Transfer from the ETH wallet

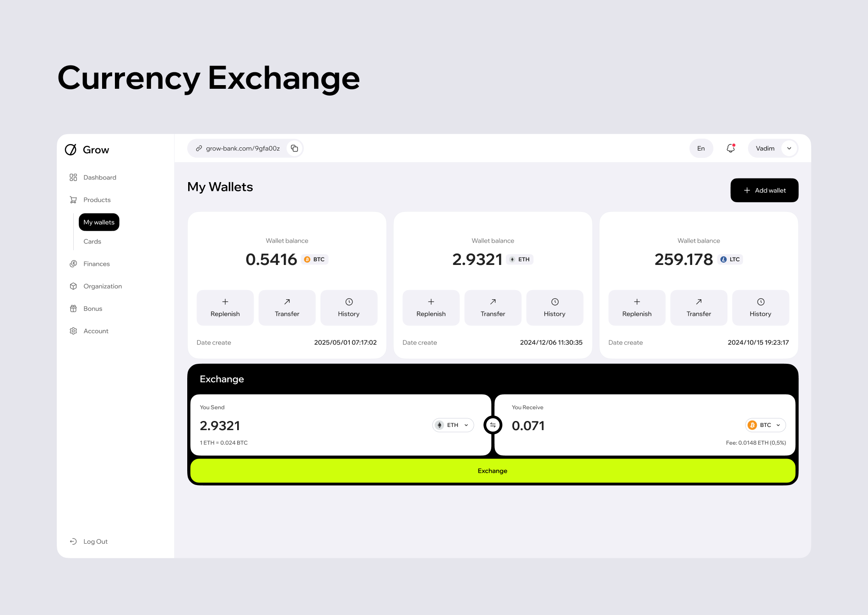pyautogui.click(x=493, y=307)
